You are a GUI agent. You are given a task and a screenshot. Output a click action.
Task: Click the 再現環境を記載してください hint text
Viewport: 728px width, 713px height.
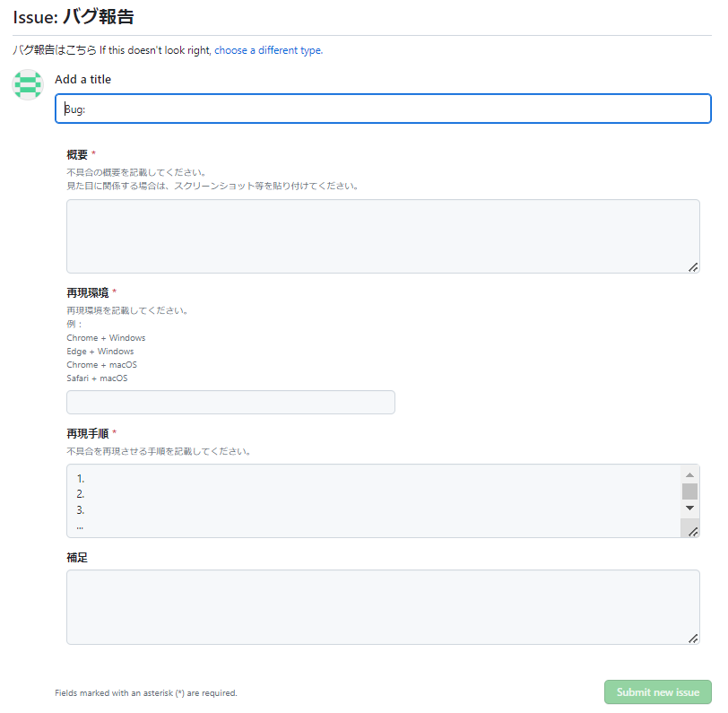[x=127, y=310]
